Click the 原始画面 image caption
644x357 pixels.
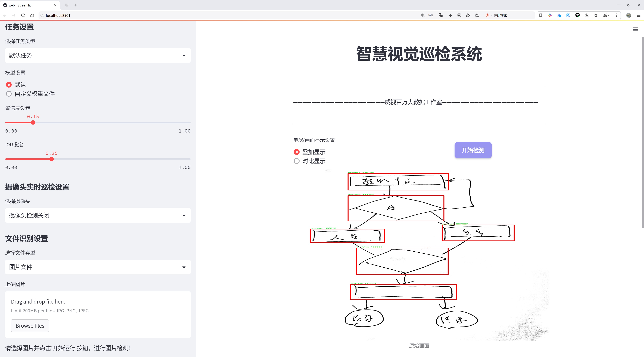point(419,346)
